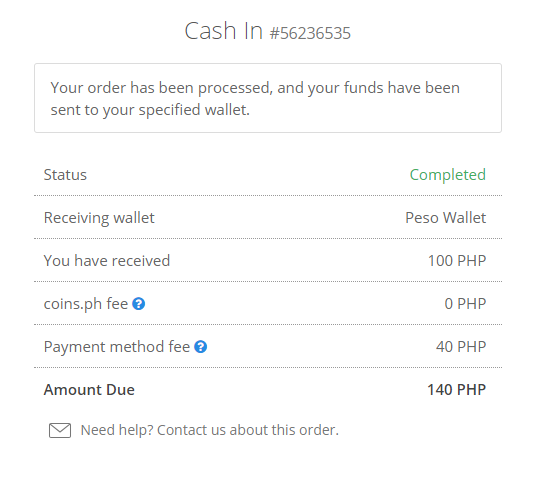Screen dimensions: 539x486
Task: Click the 40 PHP payment method fee
Action: (461, 346)
